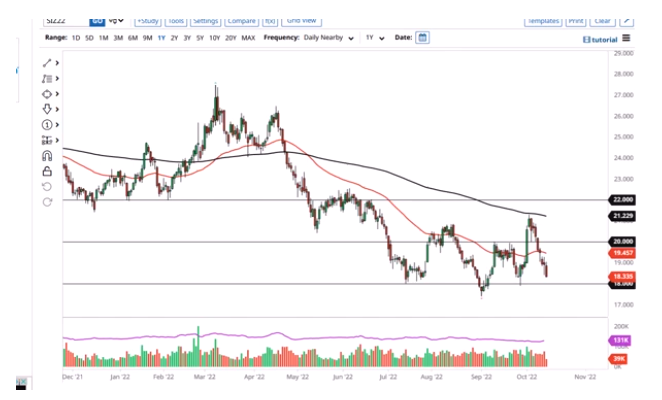
Task: Open the symbol type dropdown
Action: (115, 20)
